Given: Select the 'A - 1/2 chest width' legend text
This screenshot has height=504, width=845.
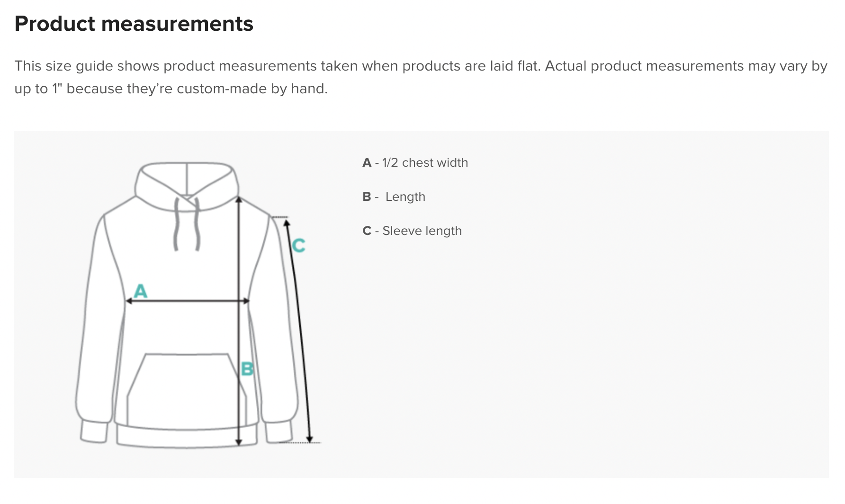Looking at the screenshot, I should (x=415, y=162).
